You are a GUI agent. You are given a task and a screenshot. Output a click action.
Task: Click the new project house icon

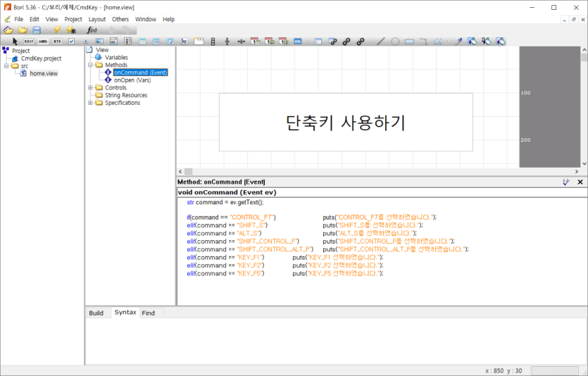pyautogui.click(x=8, y=30)
